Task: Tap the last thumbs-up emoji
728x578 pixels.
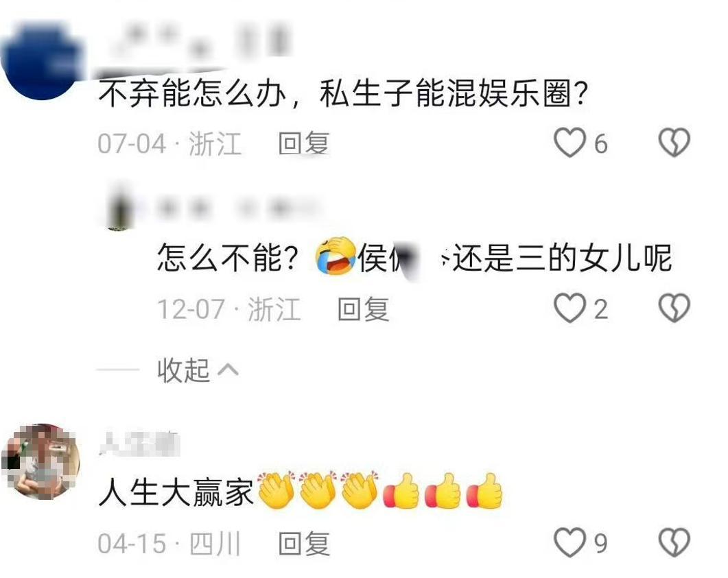Action: tap(484, 491)
